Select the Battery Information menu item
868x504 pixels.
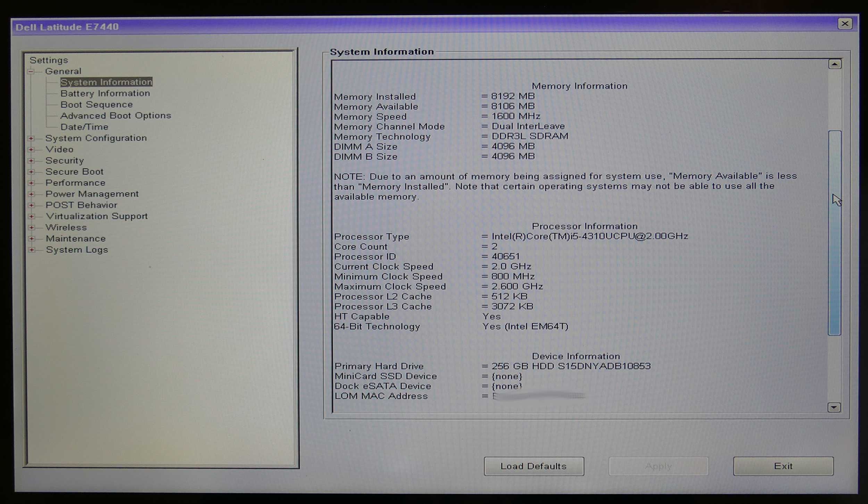[106, 93]
